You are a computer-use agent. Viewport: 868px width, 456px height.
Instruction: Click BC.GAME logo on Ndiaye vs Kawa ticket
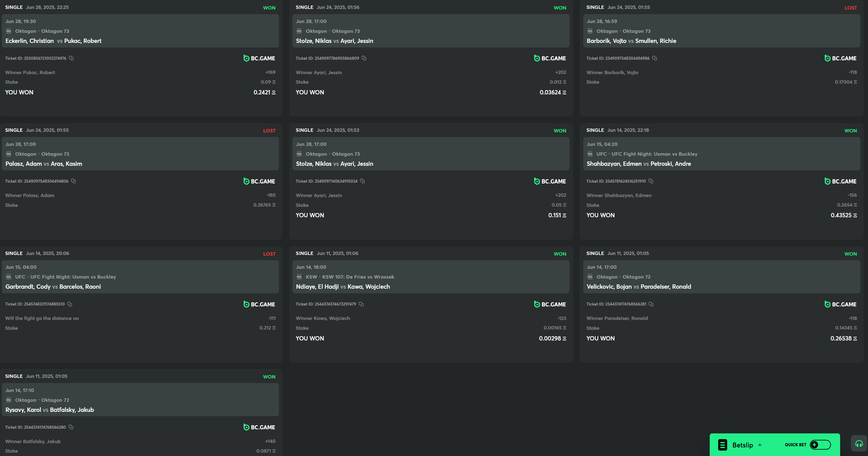coord(550,304)
